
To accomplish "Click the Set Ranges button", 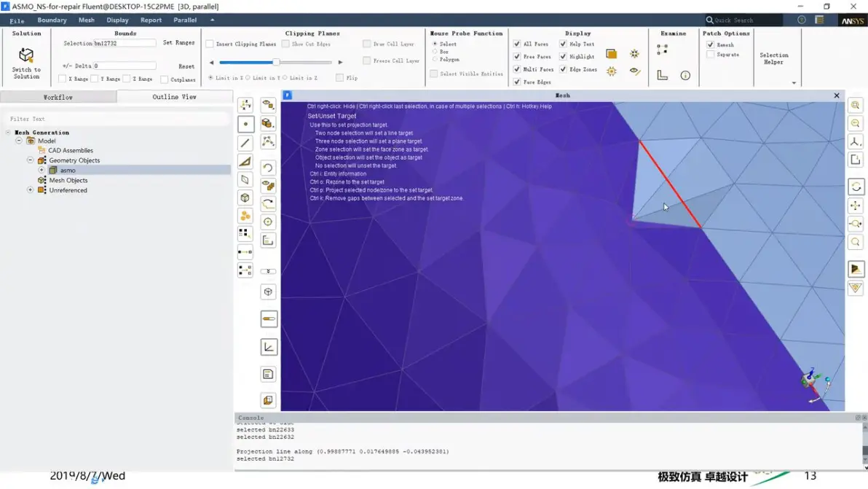I will click(179, 43).
